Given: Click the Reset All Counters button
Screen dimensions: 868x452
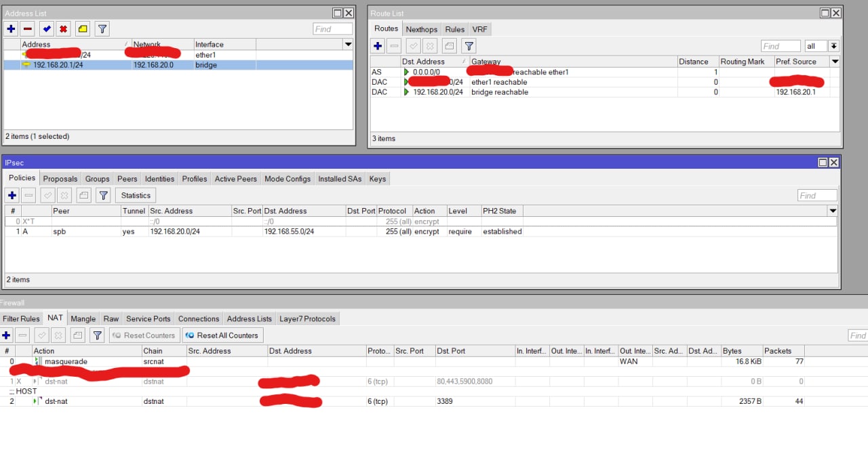Looking at the screenshot, I should click(222, 335).
